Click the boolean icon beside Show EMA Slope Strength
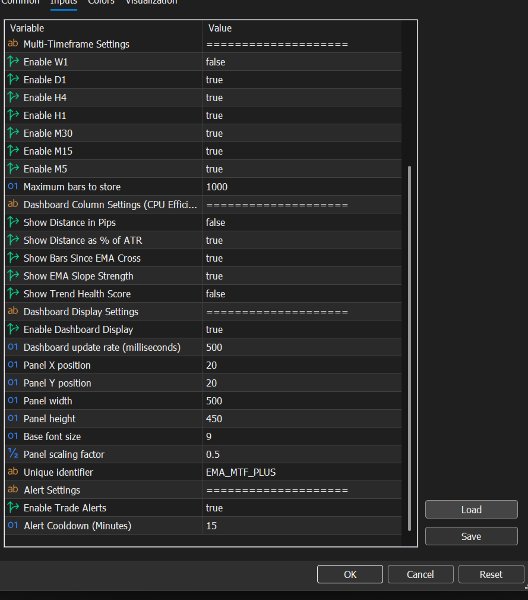Screen dimensions: 528x600 (13, 276)
